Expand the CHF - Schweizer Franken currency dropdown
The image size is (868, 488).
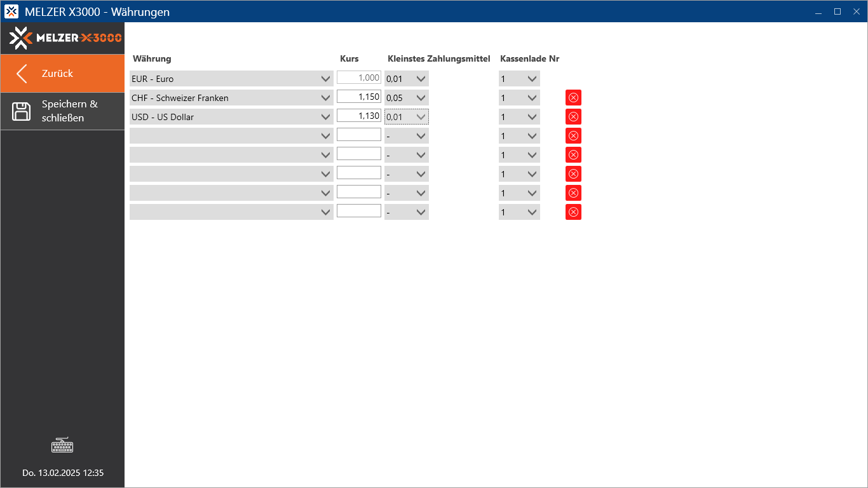coord(231,98)
